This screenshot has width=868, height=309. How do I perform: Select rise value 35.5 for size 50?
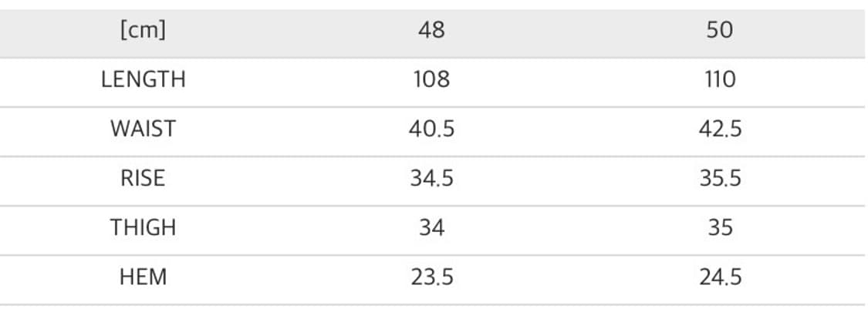point(719,178)
